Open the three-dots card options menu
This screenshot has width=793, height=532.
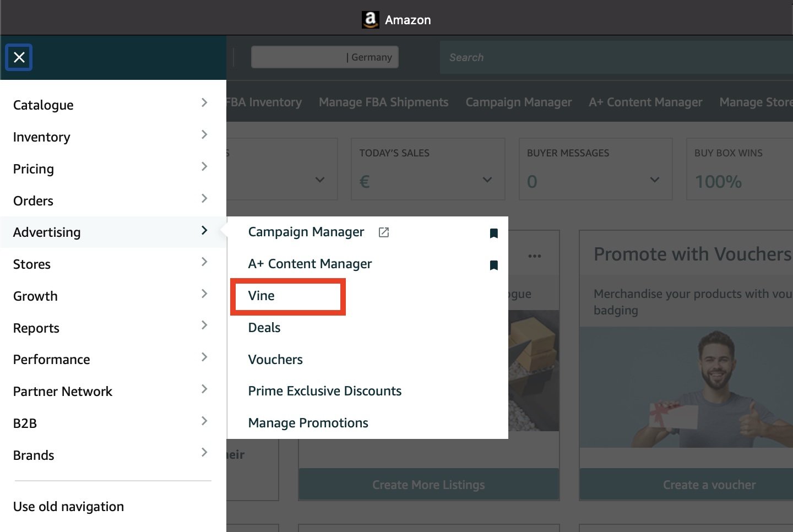(534, 256)
